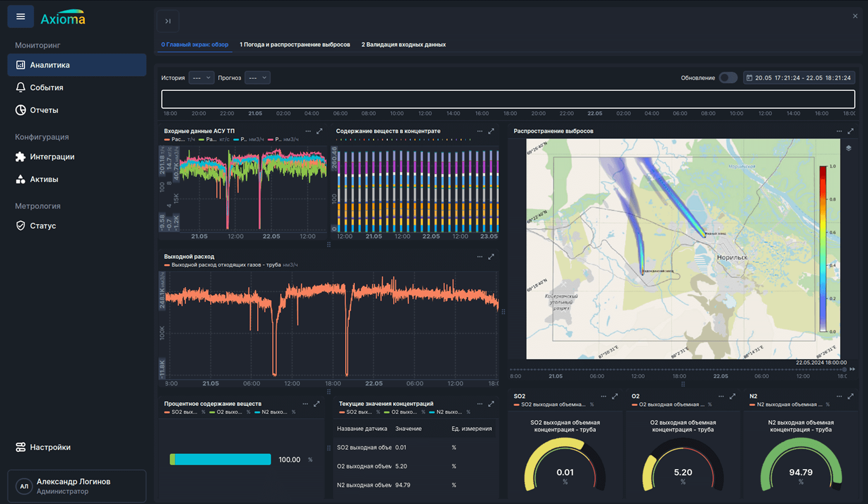Open the Прогноз dropdown
This screenshot has height=504, width=868.
(x=257, y=78)
